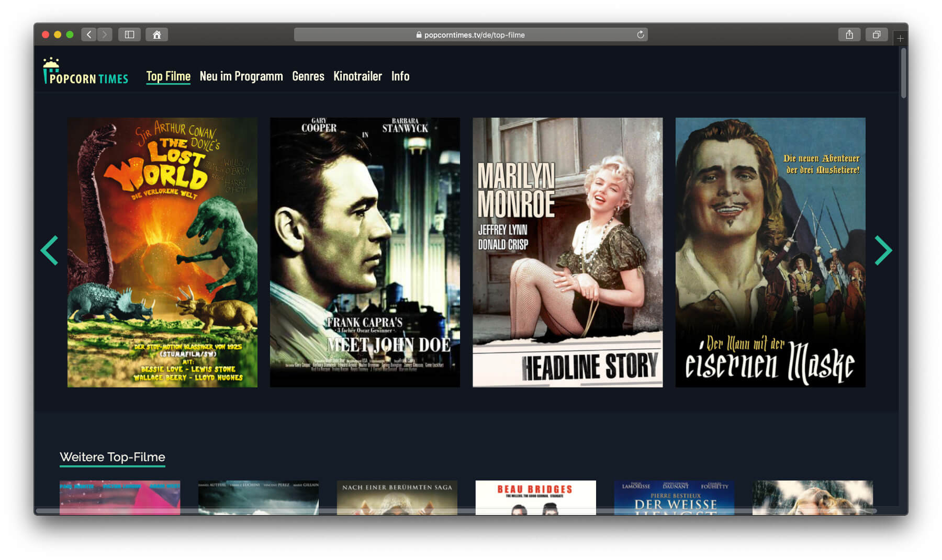Click the Popcorn Times logo
The height and width of the screenshot is (560, 942).
tap(86, 72)
